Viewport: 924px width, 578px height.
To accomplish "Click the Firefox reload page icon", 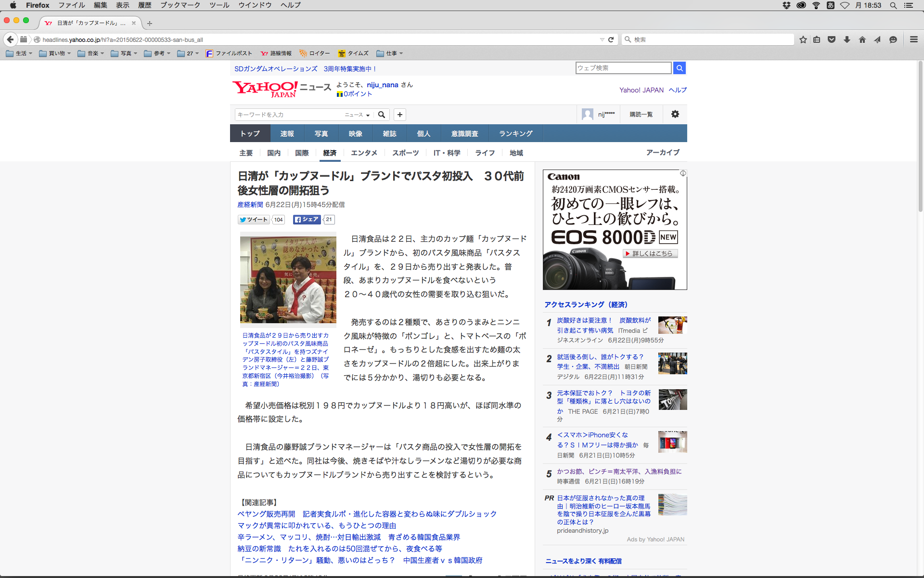I will [611, 39].
